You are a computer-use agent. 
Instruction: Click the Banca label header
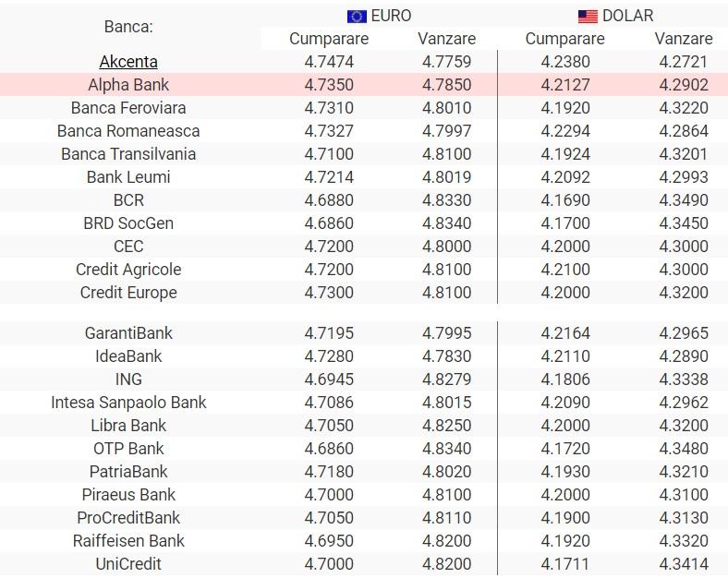click(128, 27)
